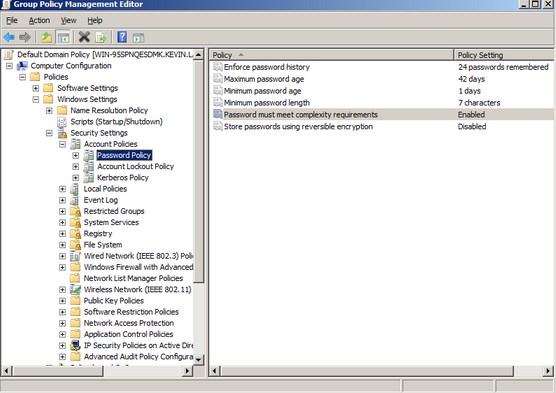Open the Help menu
Screen dimensions: 556x393
point(95,21)
